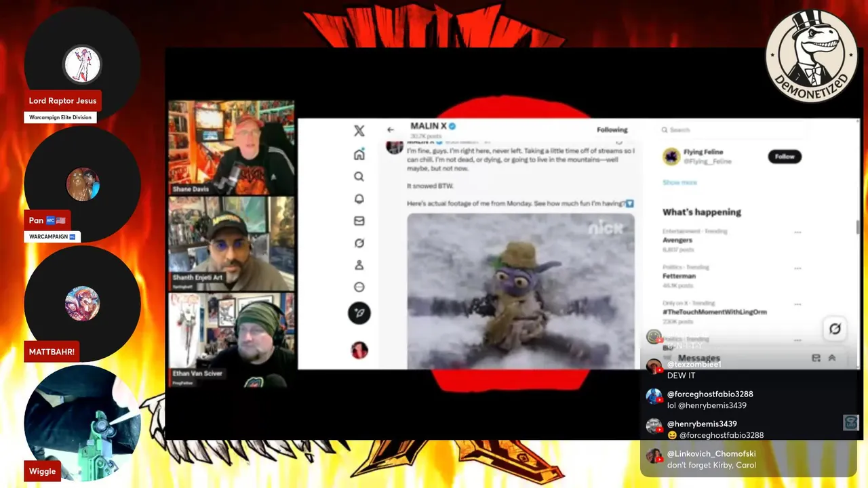Open MALIN X avatar on the post
Screen dimensions: 868x488
click(394, 146)
